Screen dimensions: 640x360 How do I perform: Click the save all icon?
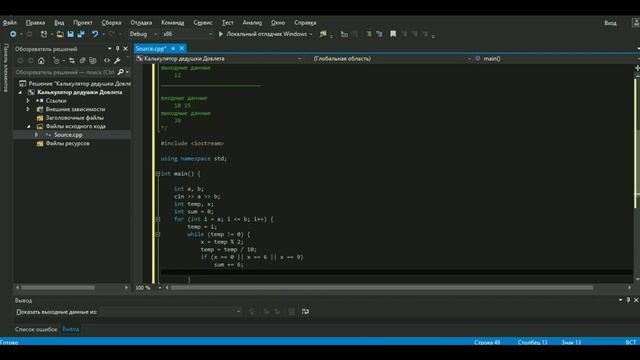(x=81, y=34)
